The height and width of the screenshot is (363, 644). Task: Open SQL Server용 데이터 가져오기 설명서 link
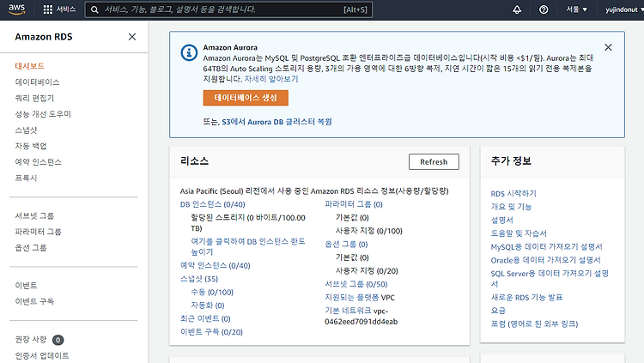pos(550,278)
